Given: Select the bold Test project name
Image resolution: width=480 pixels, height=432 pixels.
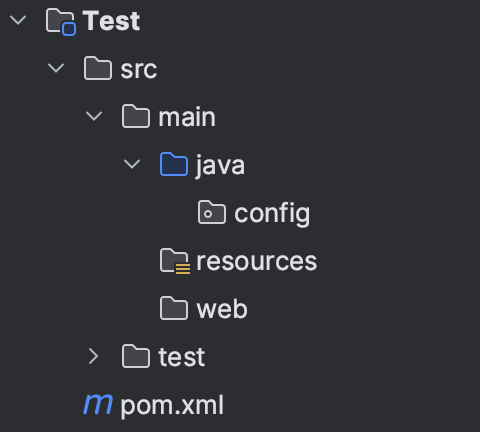Looking at the screenshot, I should tap(111, 21).
